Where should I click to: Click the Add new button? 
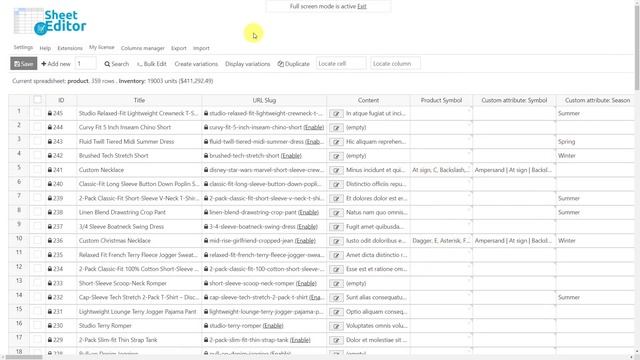tap(56, 64)
